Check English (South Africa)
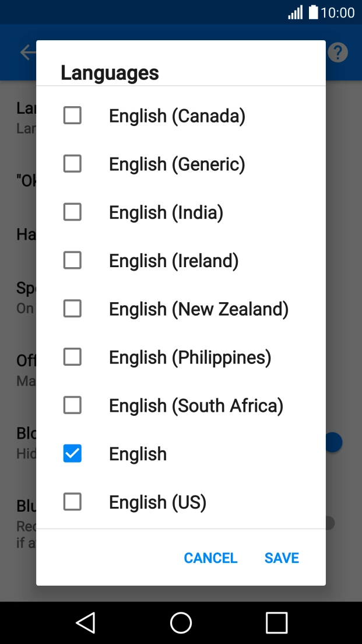The height and width of the screenshot is (644, 362). [x=72, y=405]
